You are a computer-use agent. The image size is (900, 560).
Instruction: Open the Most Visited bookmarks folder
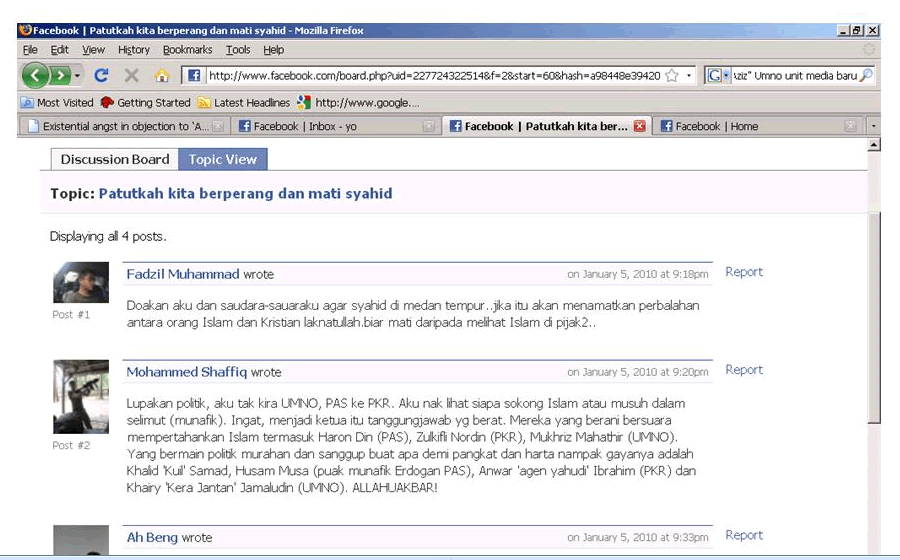[57, 103]
